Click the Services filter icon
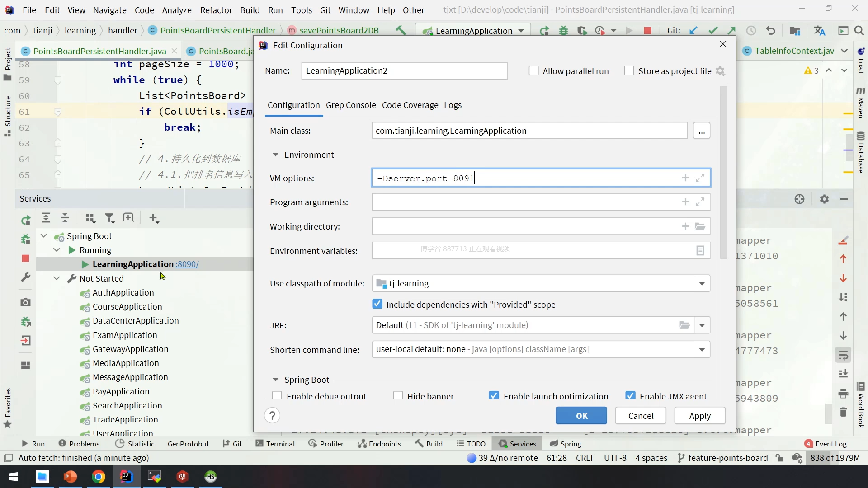 pos(109,219)
